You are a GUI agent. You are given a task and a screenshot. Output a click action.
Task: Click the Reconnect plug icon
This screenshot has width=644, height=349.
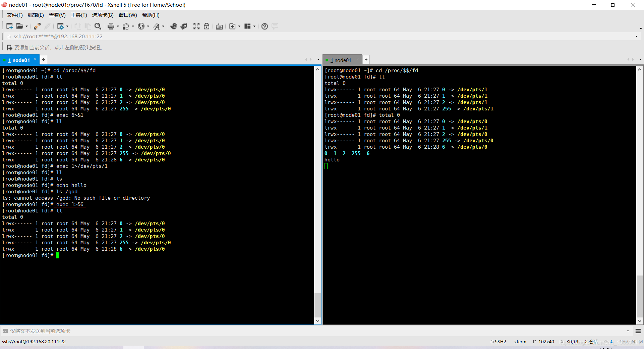[37, 26]
